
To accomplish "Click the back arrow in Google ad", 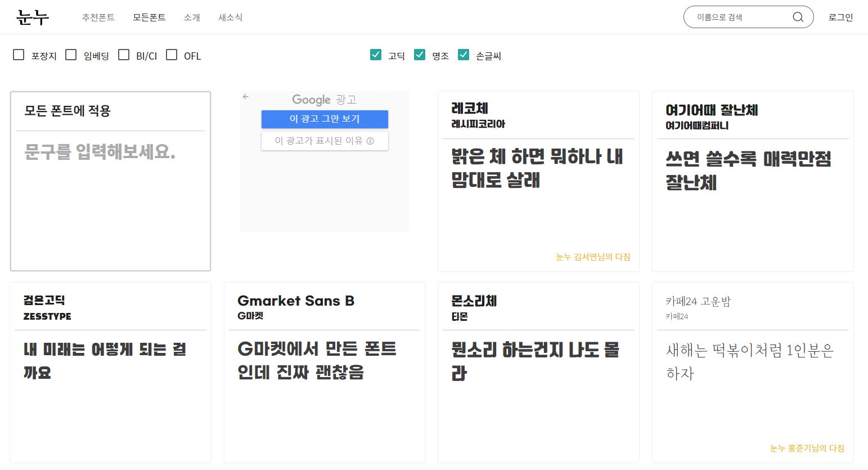I will [246, 97].
